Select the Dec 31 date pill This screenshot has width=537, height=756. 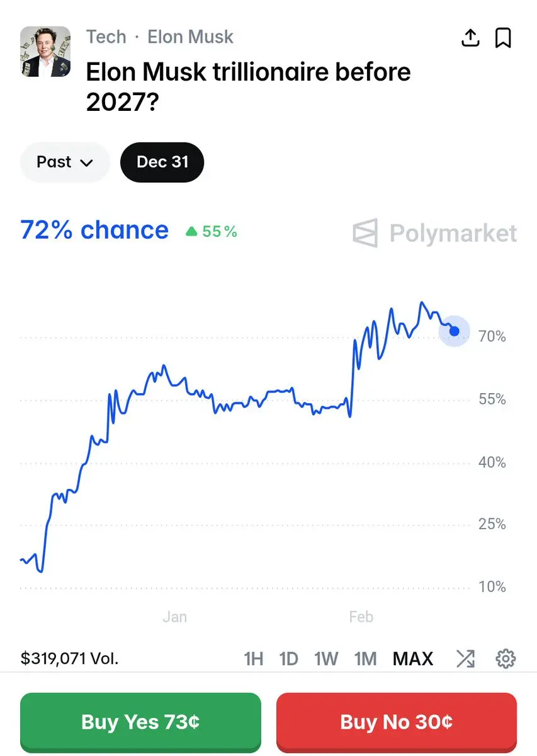pyautogui.click(x=162, y=163)
